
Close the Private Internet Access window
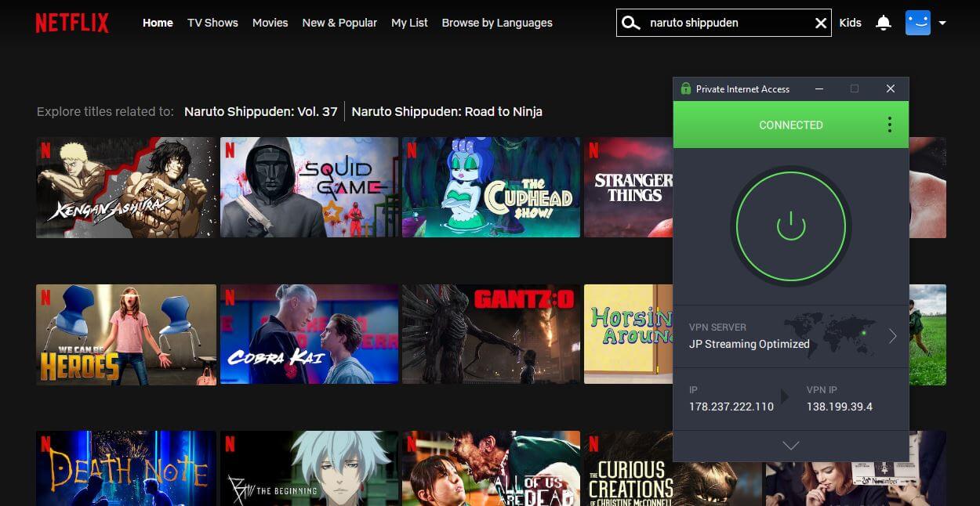891,89
